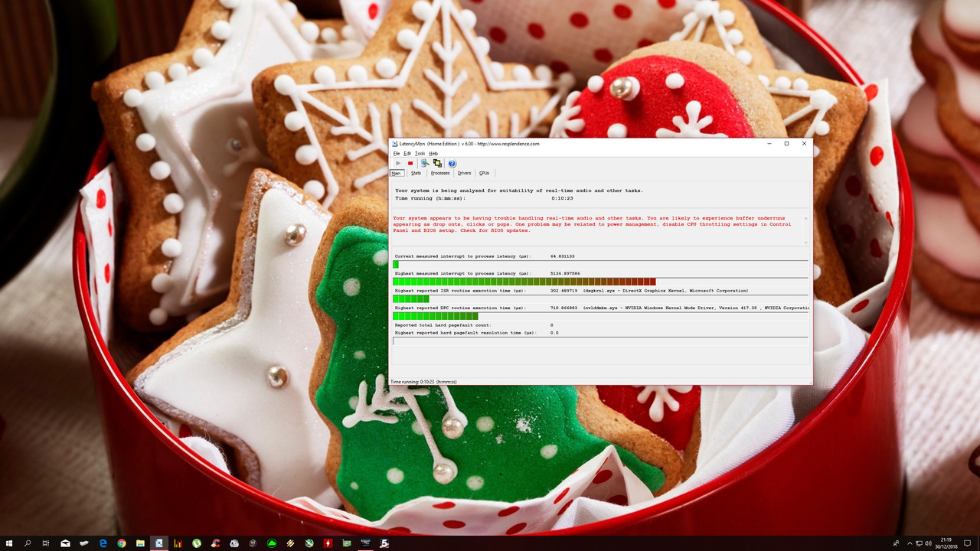The image size is (980, 551).
Task: Open Task View on the taskbar
Action: click(x=46, y=543)
